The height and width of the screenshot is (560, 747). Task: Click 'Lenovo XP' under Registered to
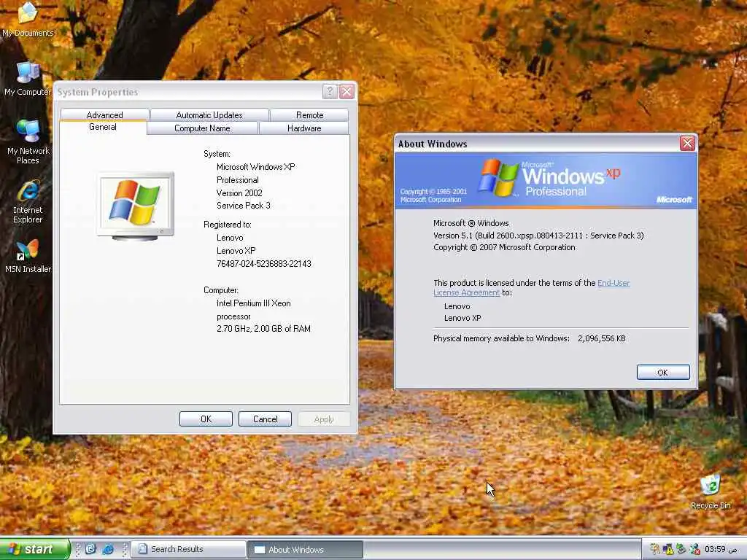(236, 251)
